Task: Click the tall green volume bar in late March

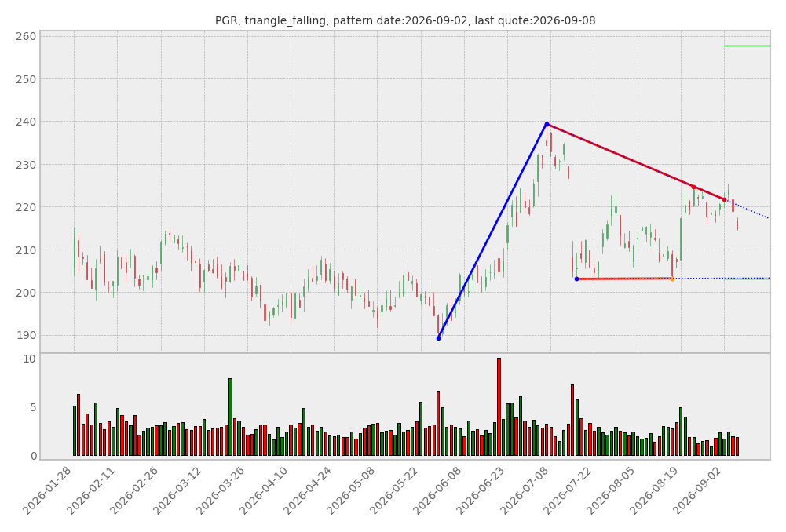Action: (231, 417)
